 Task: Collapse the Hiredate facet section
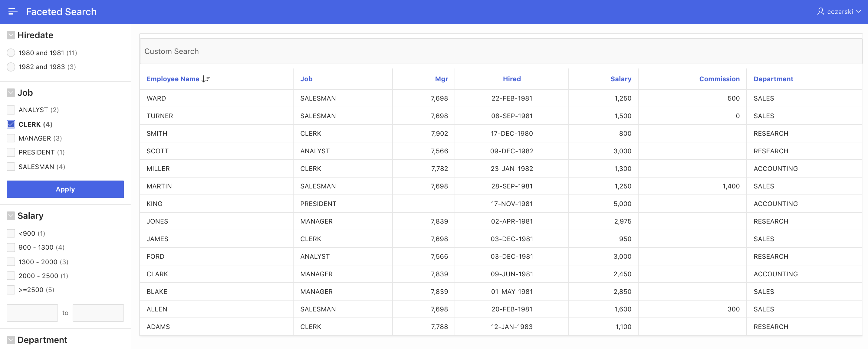point(11,35)
